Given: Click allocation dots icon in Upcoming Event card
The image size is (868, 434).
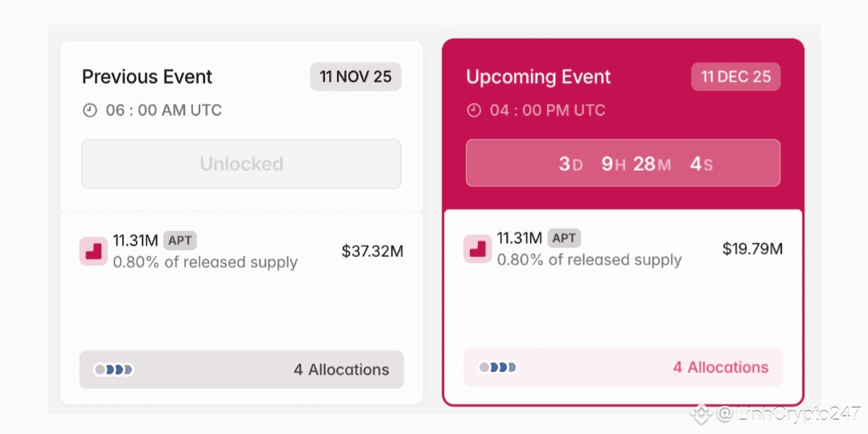Looking at the screenshot, I should click(498, 367).
